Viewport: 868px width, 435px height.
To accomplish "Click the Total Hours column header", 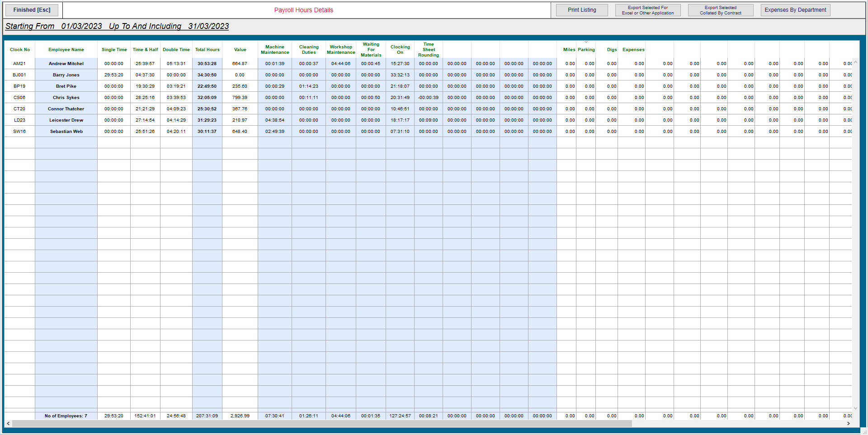I will click(x=207, y=50).
